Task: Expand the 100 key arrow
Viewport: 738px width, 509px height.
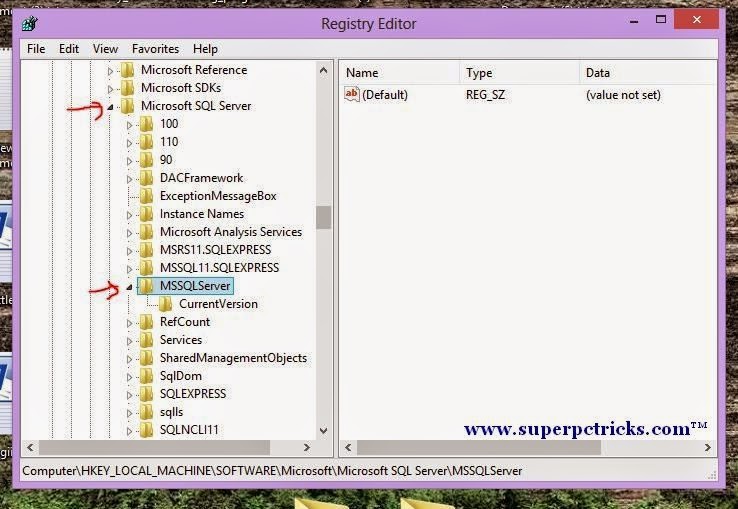Action: (x=129, y=125)
